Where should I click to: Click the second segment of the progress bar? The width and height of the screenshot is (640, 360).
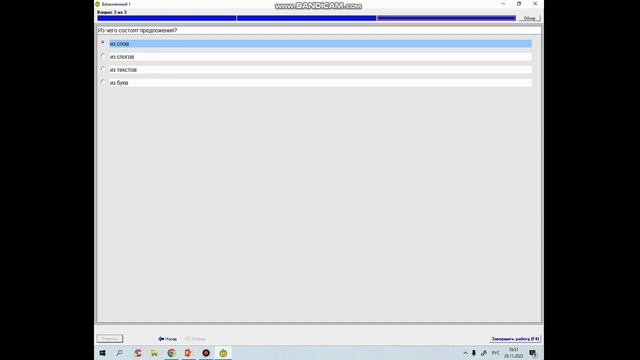click(x=307, y=18)
